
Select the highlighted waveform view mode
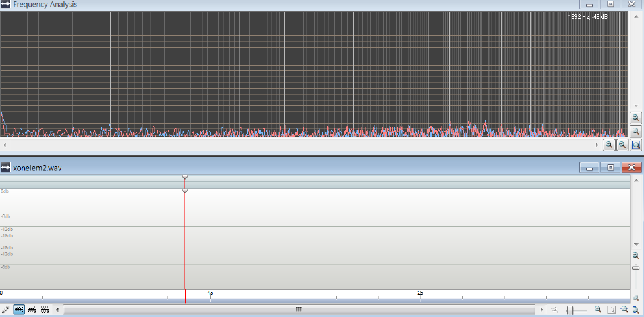pos(19,309)
